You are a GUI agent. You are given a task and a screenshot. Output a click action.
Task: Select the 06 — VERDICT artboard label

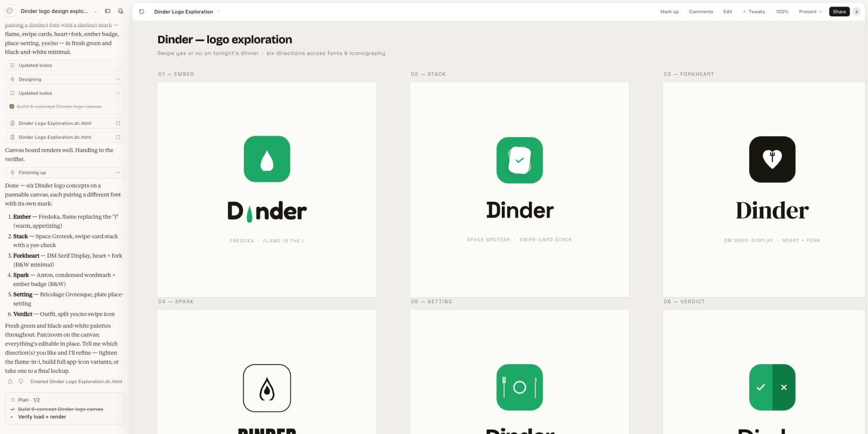coord(684,302)
